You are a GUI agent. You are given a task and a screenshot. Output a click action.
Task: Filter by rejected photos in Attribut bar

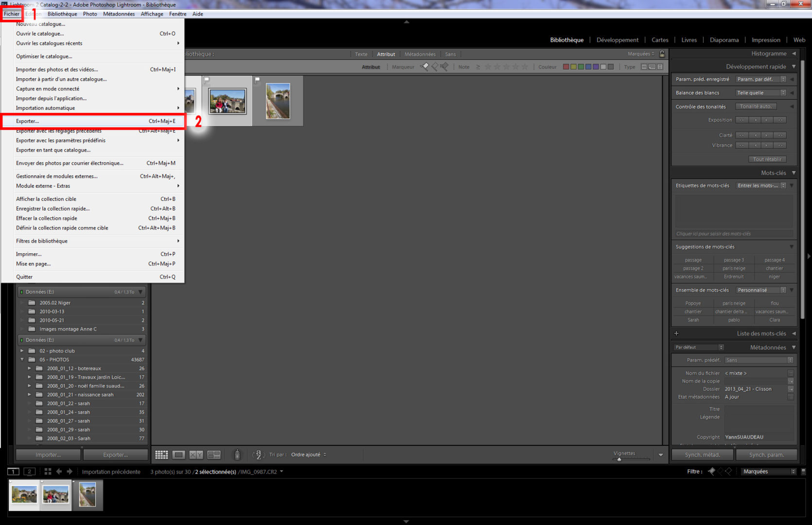444,67
